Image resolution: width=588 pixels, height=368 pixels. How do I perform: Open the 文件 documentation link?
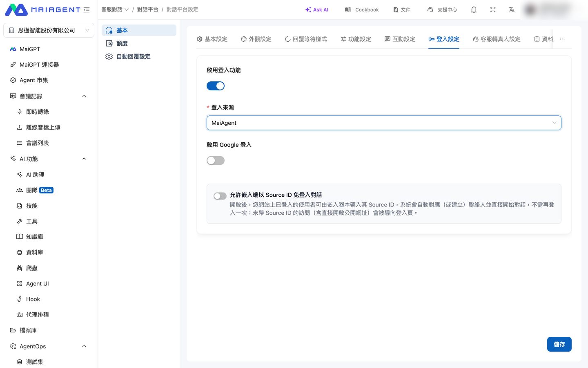tap(402, 10)
